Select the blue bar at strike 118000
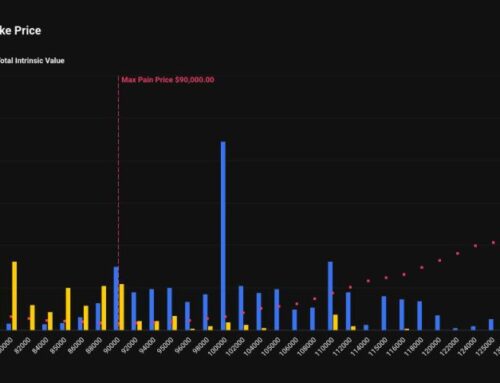Image resolution: width=500 pixels, height=383 pixels. click(x=419, y=316)
